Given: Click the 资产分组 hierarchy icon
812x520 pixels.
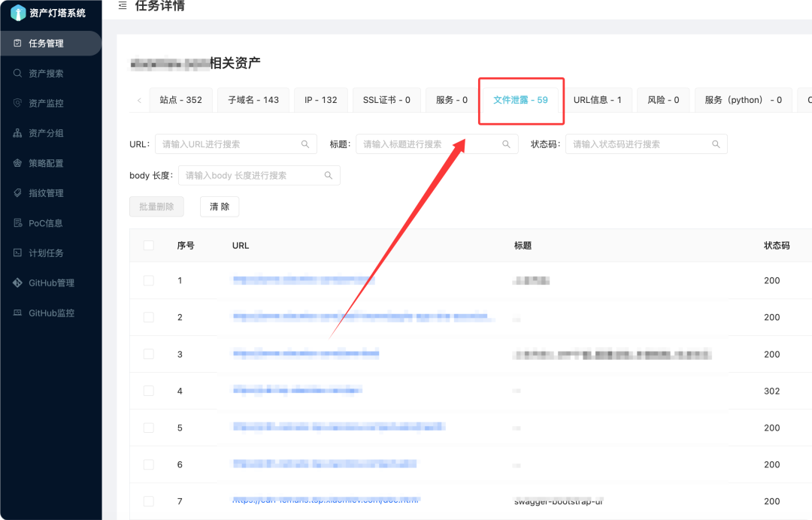Looking at the screenshot, I should click(x=17, y=133).
